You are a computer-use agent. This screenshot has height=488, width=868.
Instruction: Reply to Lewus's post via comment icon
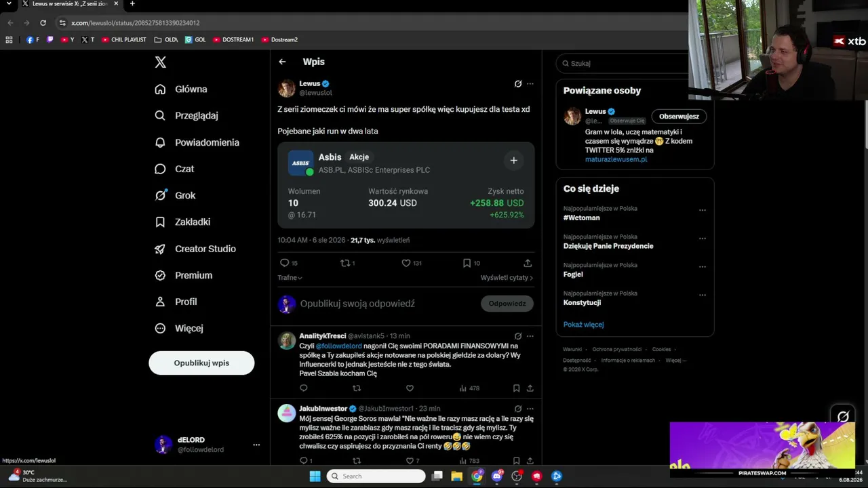(285, 263)
